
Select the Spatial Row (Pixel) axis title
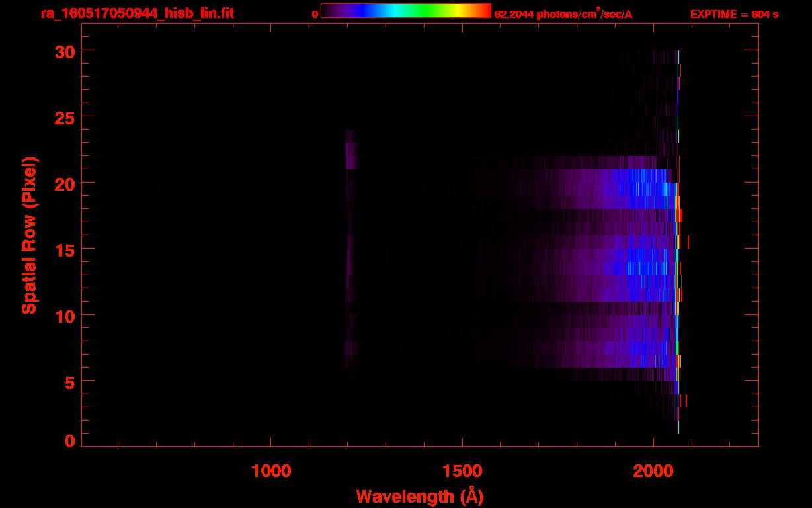click(x=29, y=235)
